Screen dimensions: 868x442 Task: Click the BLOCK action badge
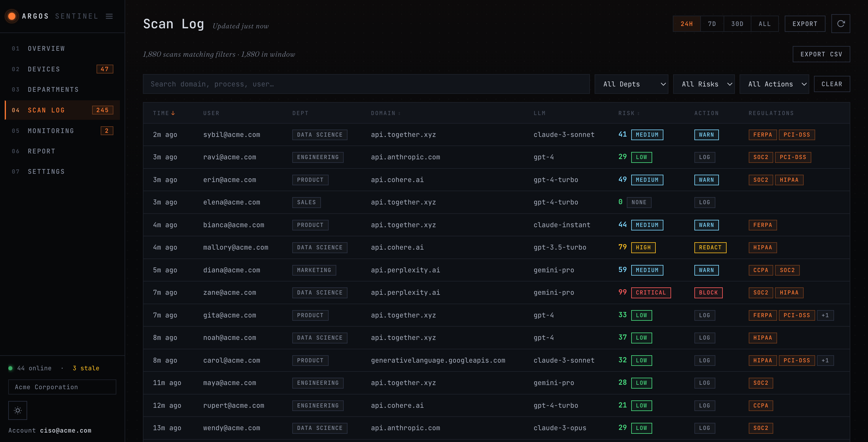[708, 292]
